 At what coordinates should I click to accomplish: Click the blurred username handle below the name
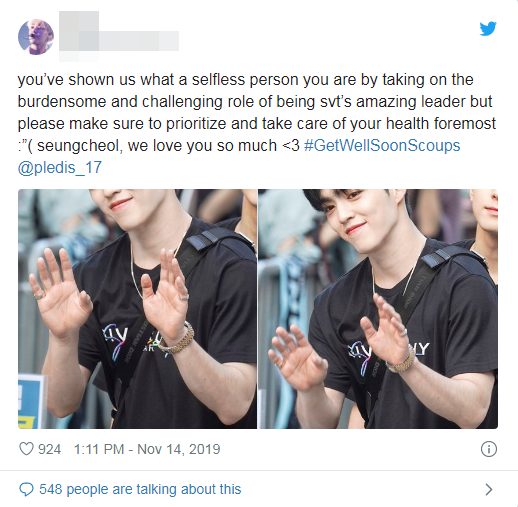coord(119,41)
